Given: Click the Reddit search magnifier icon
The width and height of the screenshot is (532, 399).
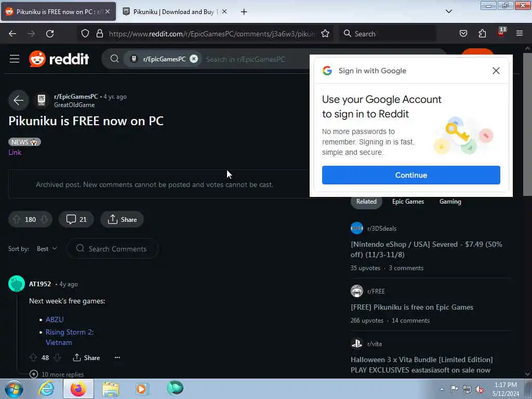Looking at the screenshot, I should point(115,59).
